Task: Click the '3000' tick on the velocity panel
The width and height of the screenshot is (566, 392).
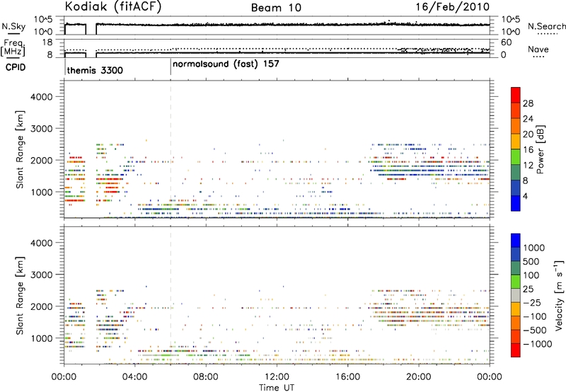Action: pos(42,275)
